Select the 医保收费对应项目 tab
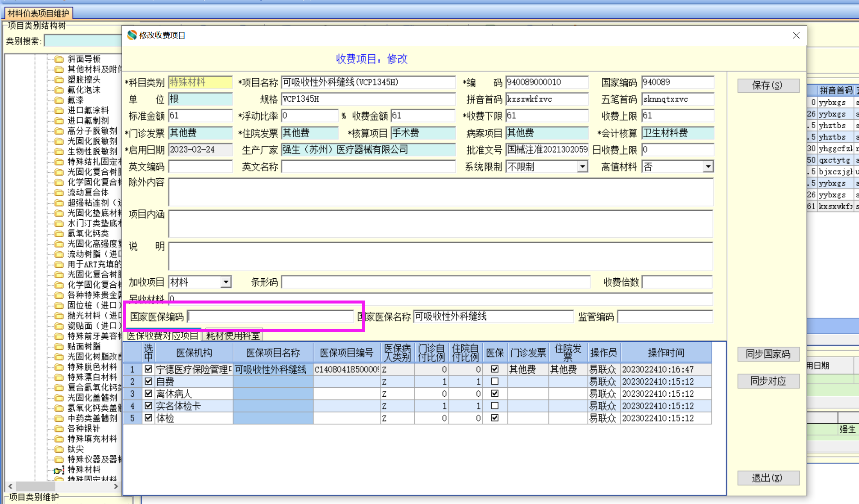This screenshot has width=859, height=504. (162, 336)
